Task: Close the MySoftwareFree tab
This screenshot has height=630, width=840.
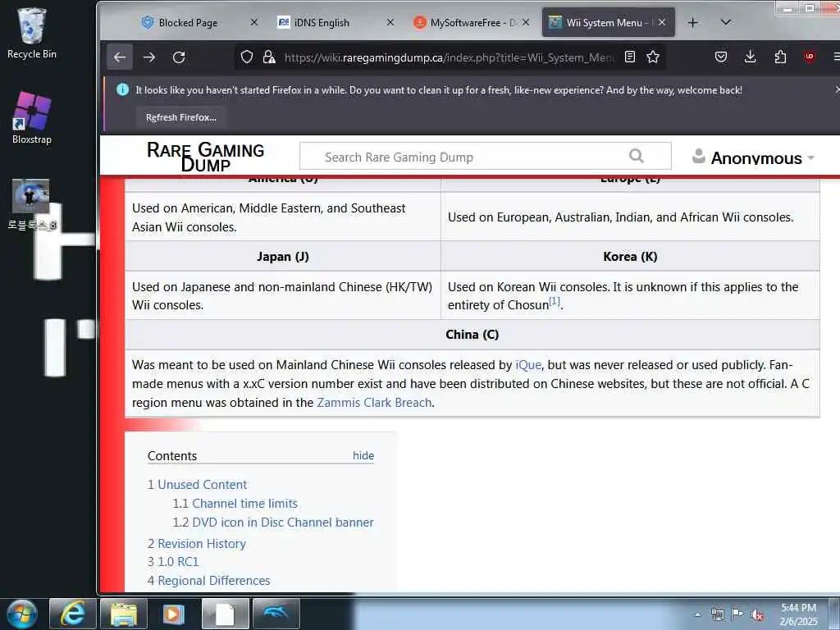Action: click(526, 22)
